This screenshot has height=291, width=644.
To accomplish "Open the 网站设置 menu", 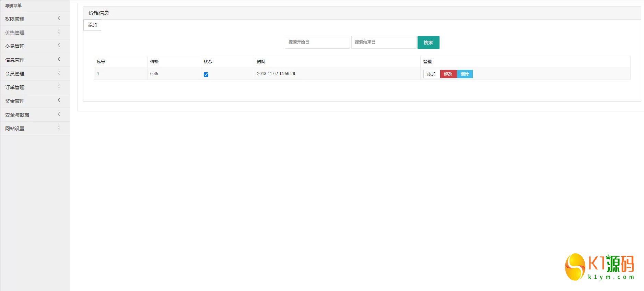I will tap(35, 129).
